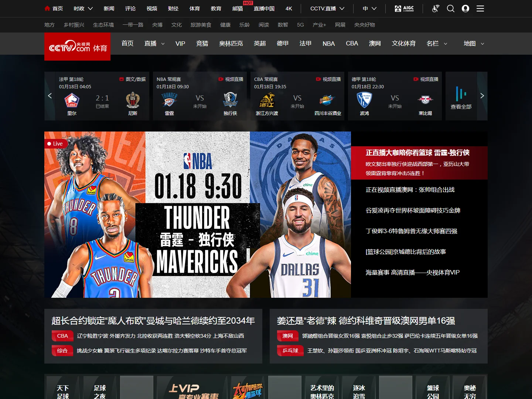
Task: Click the 里尔 team logo
Action: click(x=72, y=100)
